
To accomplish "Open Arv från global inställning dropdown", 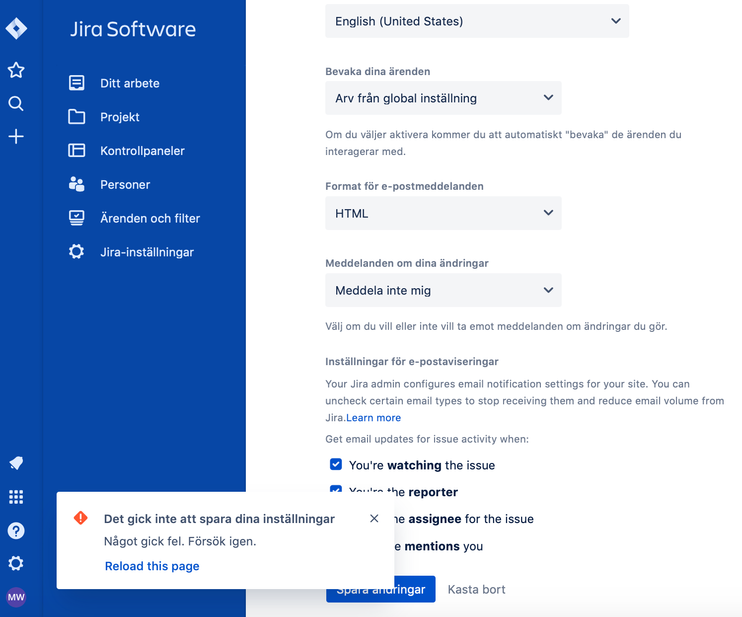I will (443, 98).
